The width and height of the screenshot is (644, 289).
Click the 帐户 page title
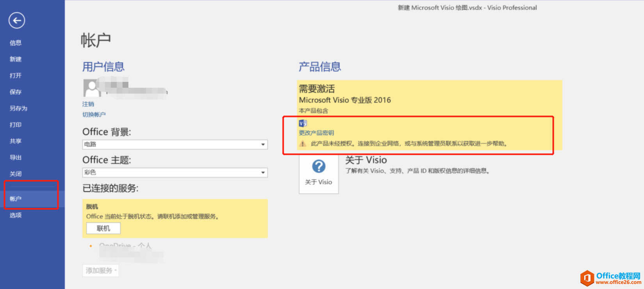click(96, 41)
